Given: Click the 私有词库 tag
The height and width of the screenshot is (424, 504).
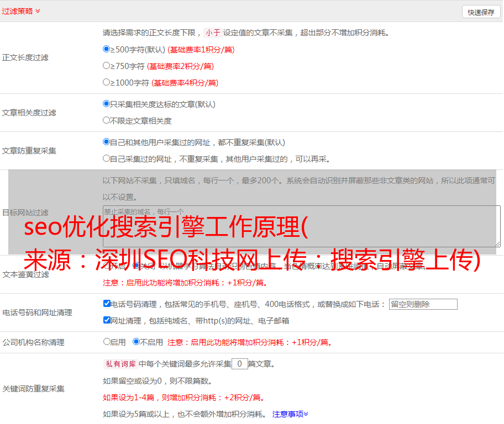Looking at the screenshot, I should point(121,364).
